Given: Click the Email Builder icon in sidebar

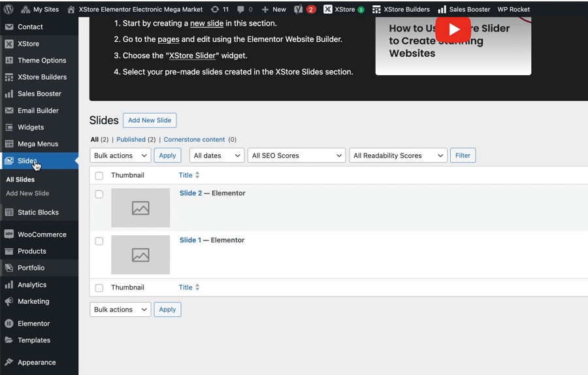Looking at the screenshot, I should pyautogui.click(x=9, y=110).
